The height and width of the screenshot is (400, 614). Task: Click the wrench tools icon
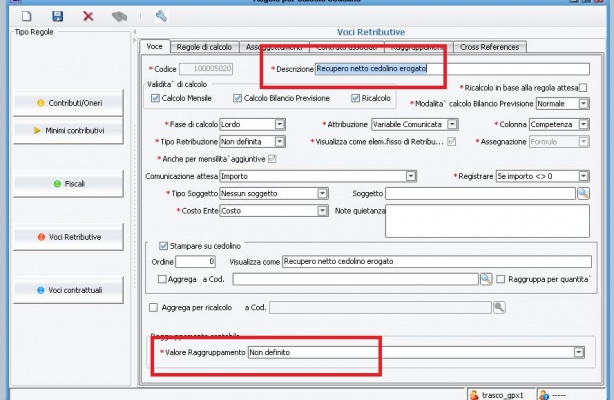point(161,16)
